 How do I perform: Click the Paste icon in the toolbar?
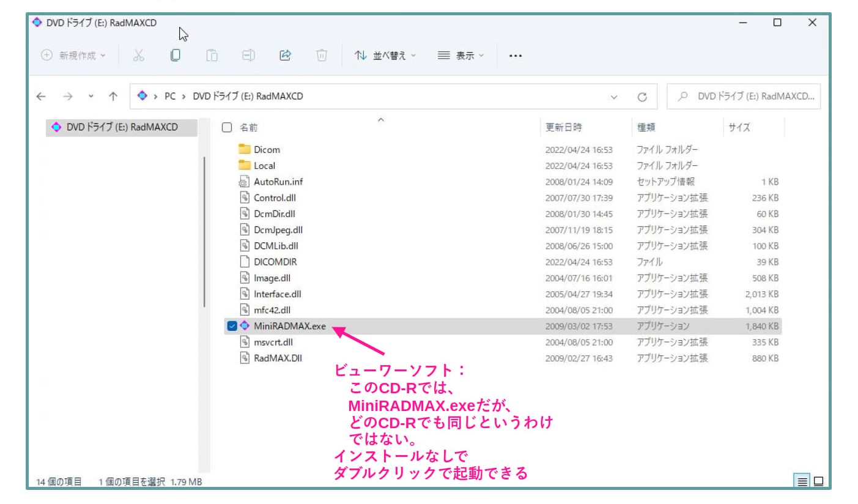tap(212, 55)
